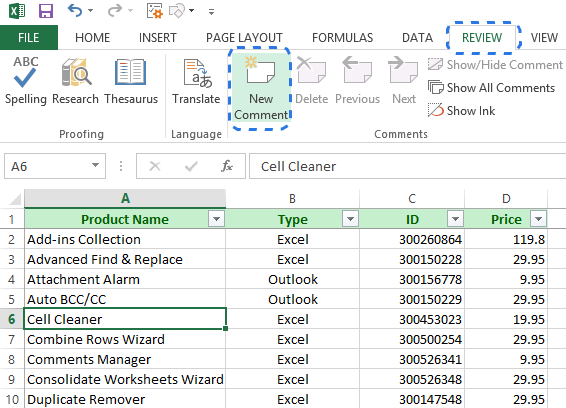Click the Type cell for Attachment Alarm
566x408 pixels.
(292, 279)
